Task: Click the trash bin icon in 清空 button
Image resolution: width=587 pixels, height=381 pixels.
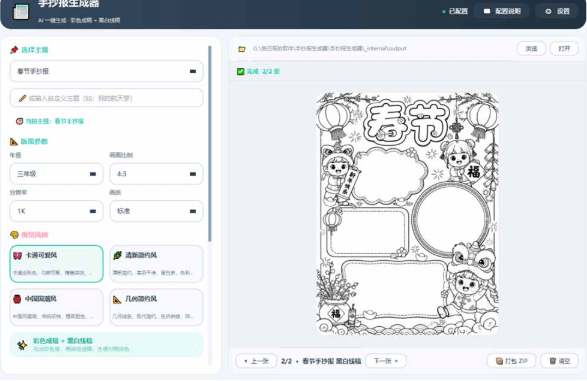Action: (553, 361)
